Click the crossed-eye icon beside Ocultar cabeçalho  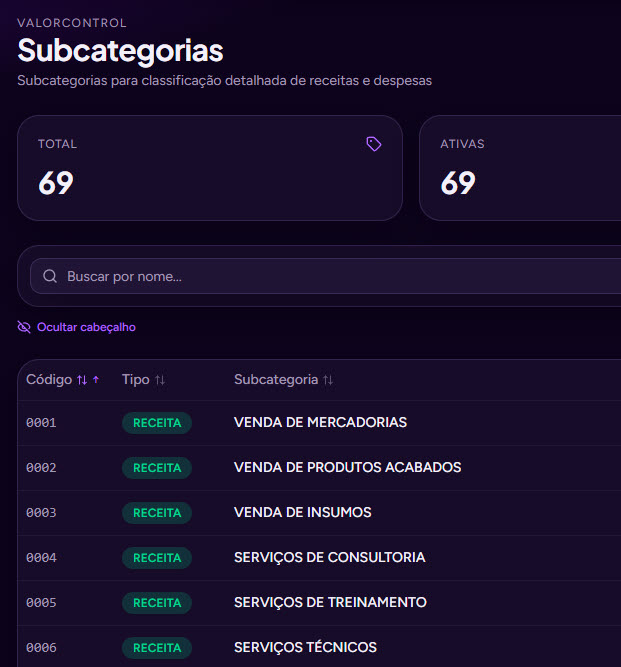click(24, 327)
